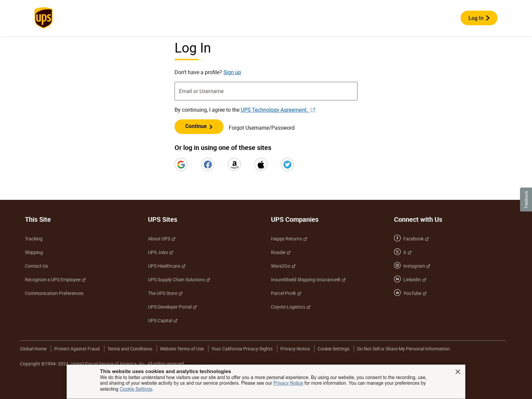
Task: Open Ware2Go link
Action: tap(283, 266)
